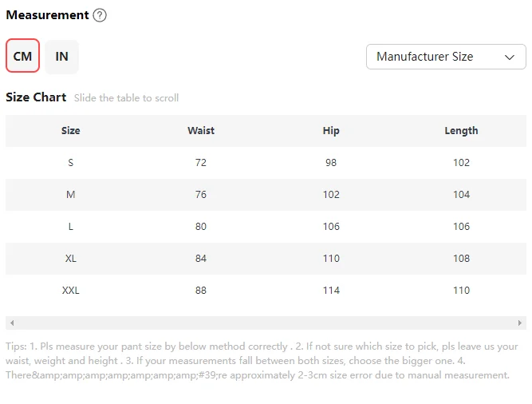Select the M size row
Screen dimensions: 532x404
[x=266, y=195]
